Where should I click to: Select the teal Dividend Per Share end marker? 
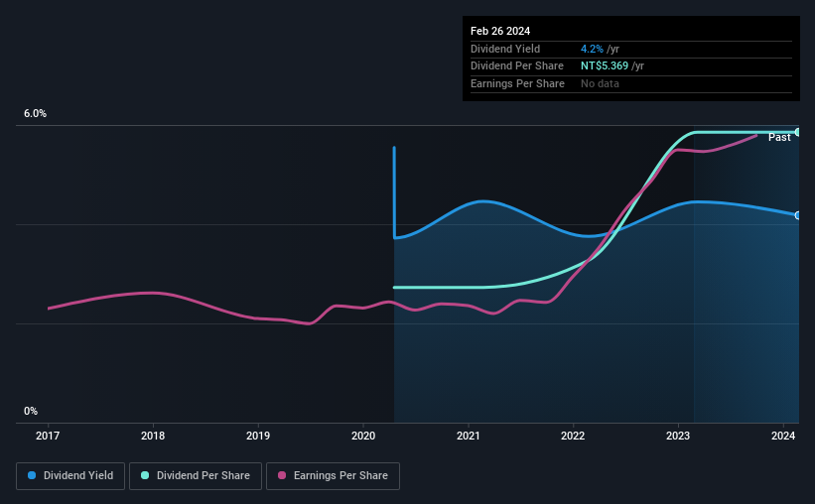point(798,132)
